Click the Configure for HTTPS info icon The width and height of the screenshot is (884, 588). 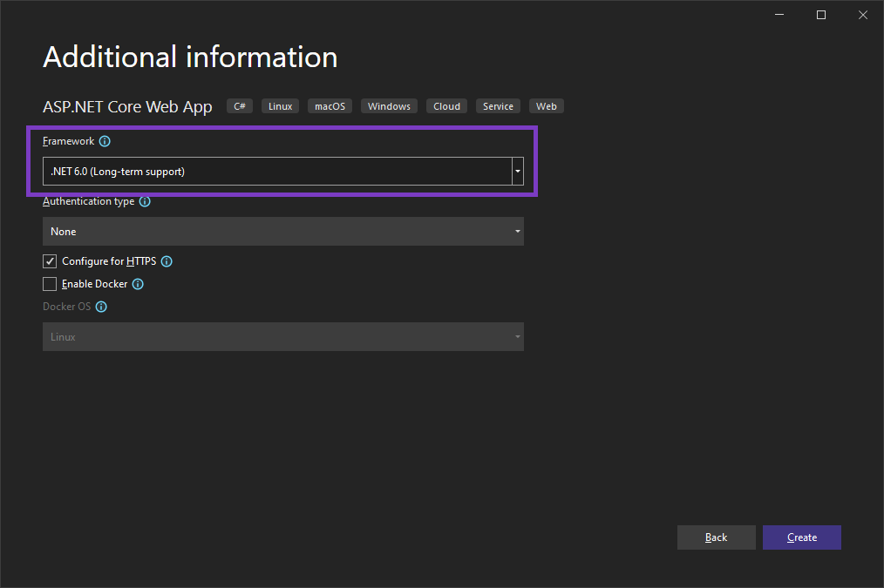point(167,261)
